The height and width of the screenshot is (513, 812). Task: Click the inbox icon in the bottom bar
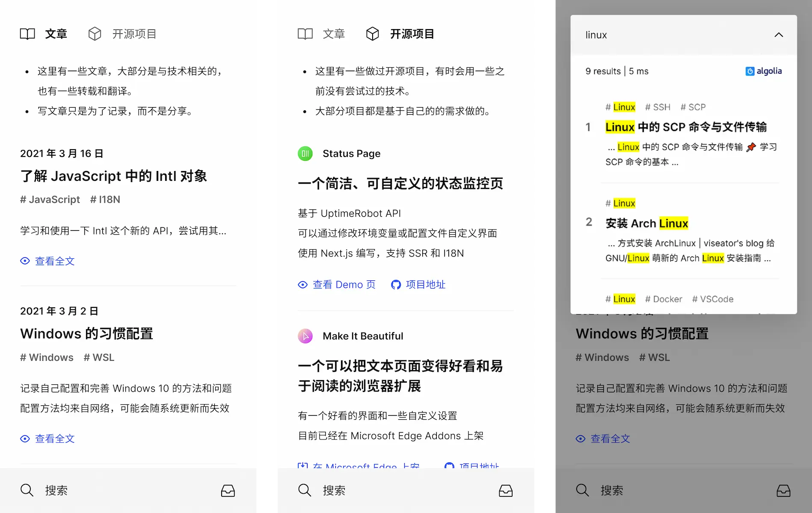pos(228,490)
